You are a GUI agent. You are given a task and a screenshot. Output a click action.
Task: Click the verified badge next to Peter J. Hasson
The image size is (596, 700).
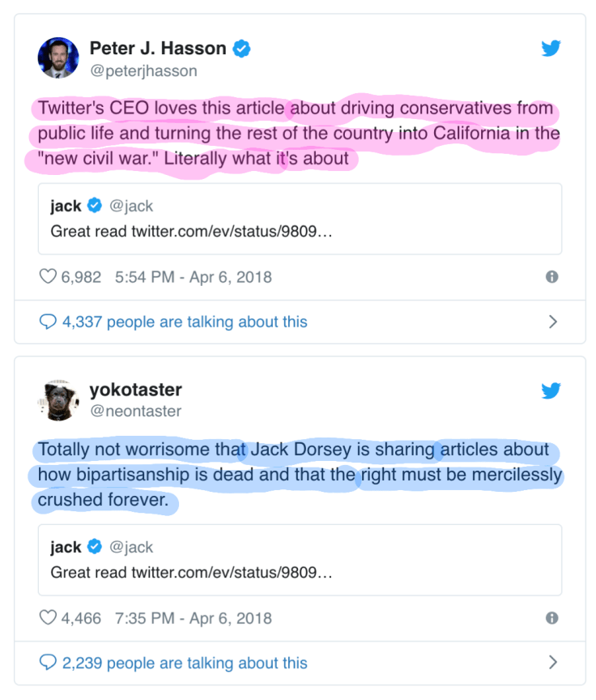tap(241, 48)
